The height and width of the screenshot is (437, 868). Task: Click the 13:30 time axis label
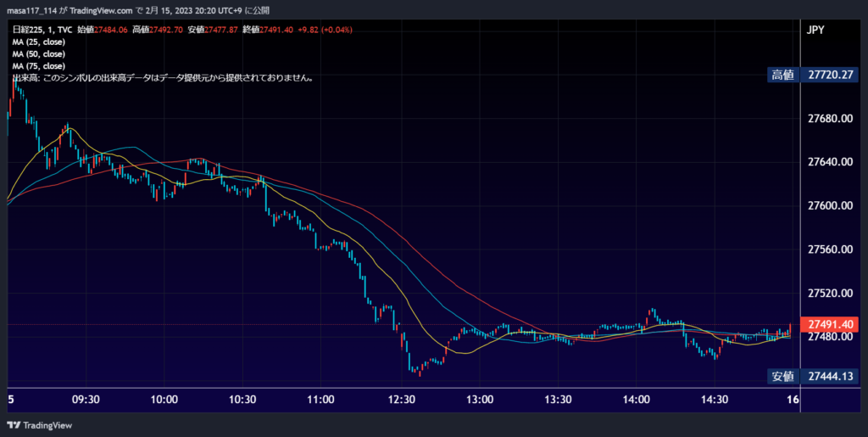(558, 400)
